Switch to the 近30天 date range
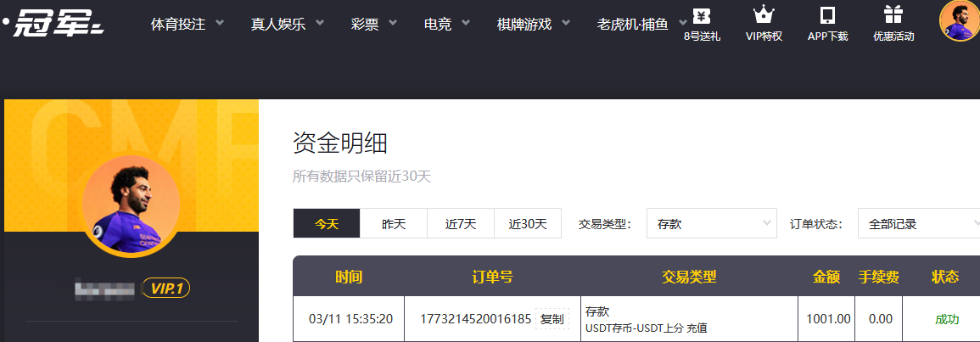The image size is (980, 342). point(528,224)
